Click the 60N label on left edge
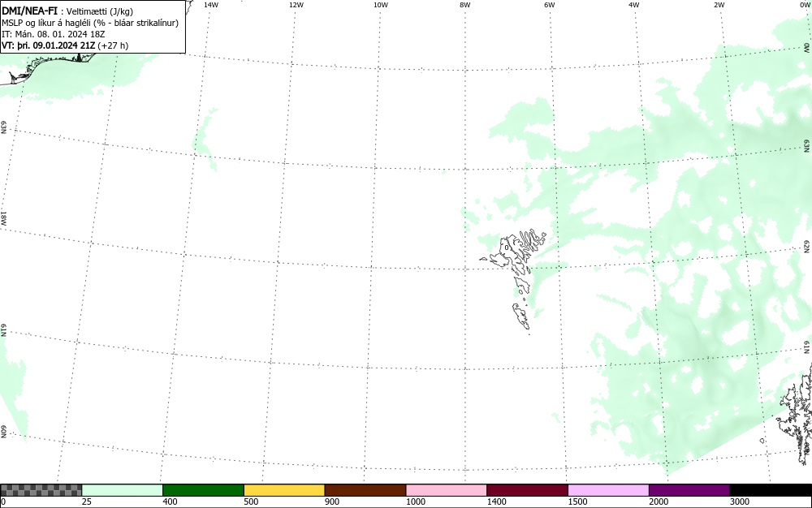Viewport: 812px width, 508px height. (x=3, y=432)
